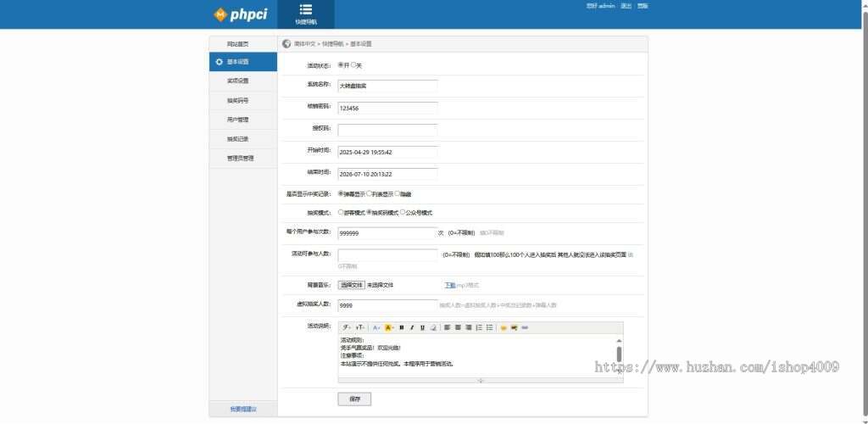
Task: Click 快捷导航 in the breadcrumb
Action: pyautogui.click(x=332, y=44)
